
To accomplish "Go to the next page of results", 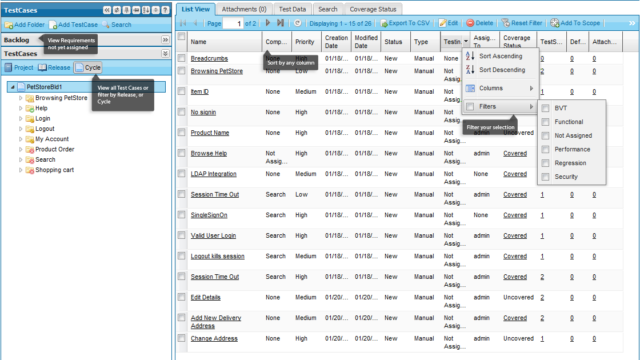I will click(268, 23).
